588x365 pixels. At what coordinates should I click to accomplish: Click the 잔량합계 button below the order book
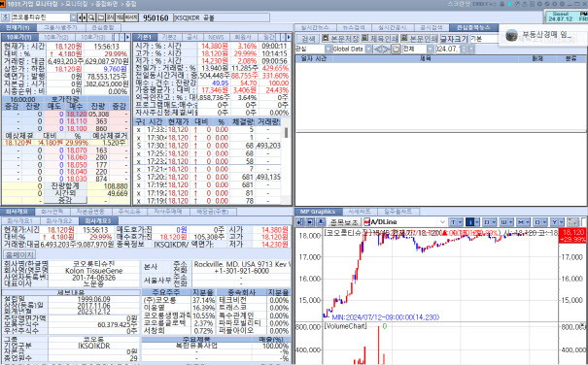(x=65, y=185)
